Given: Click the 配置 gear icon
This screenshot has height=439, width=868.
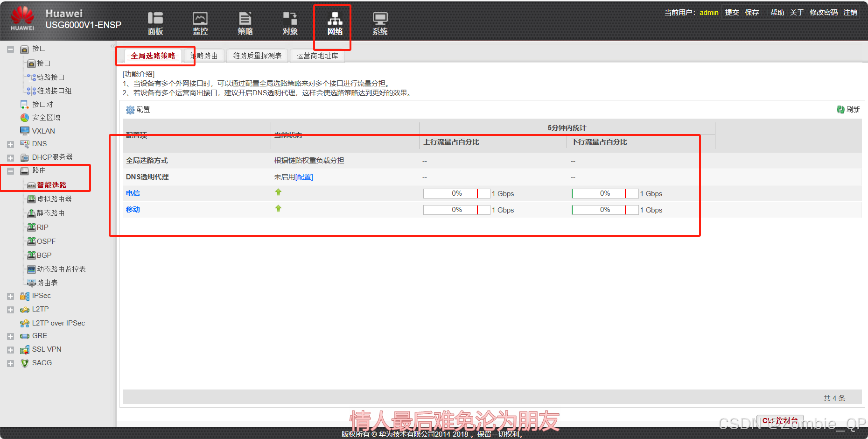Looking at the screenshot, I should [130, 110].
